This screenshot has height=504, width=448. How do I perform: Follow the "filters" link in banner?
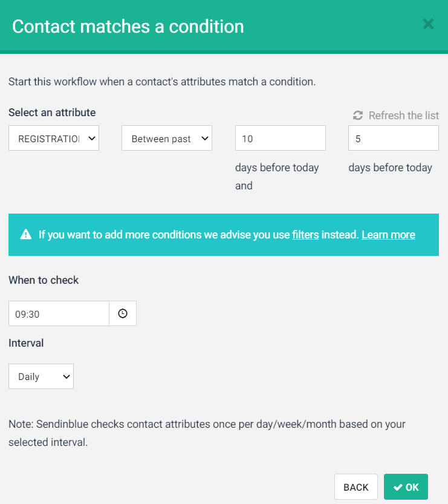[305, 235]
